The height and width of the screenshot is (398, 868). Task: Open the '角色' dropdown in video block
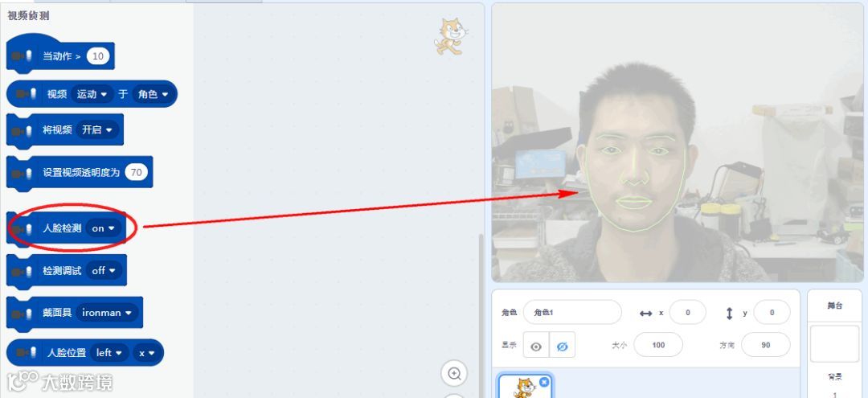point(152,94)
